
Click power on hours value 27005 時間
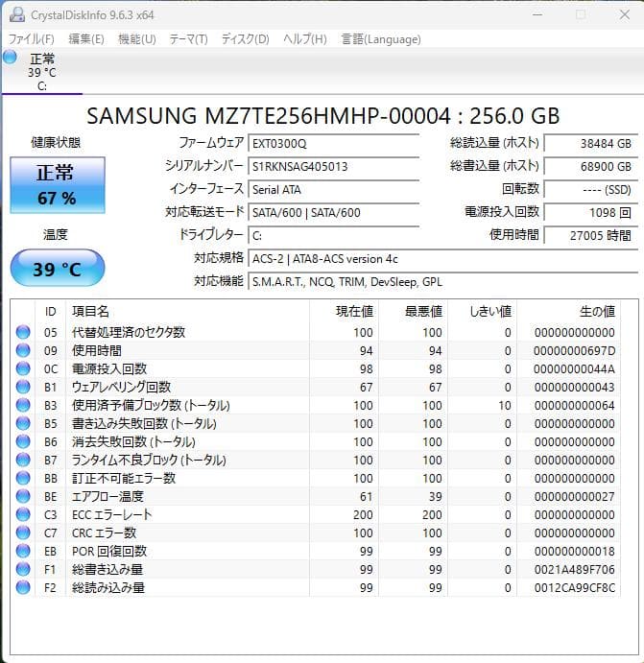click(590, 235)
